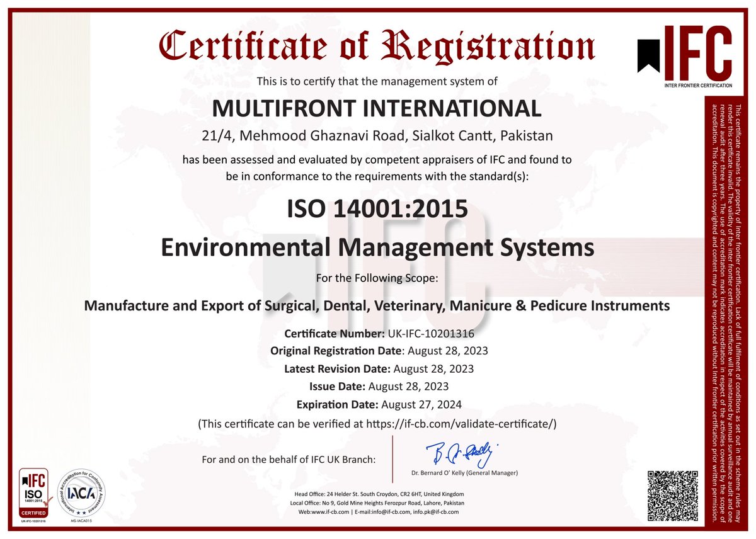Click the 'has been assessed and evaluated' line

377,160
